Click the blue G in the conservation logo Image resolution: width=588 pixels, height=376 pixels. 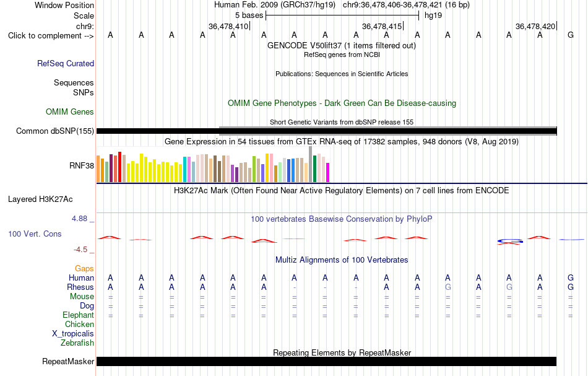click(x=510, y=241)
